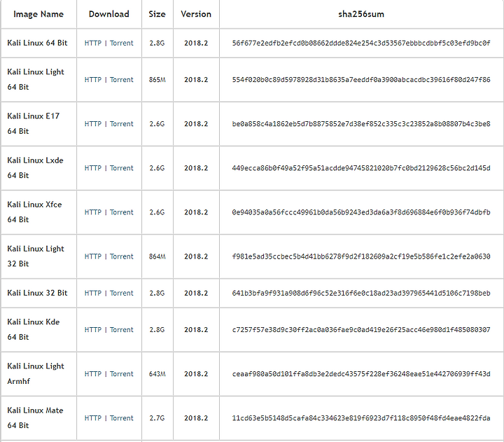Click the sha256sum starting with 0e94035a

pos(361,212)
